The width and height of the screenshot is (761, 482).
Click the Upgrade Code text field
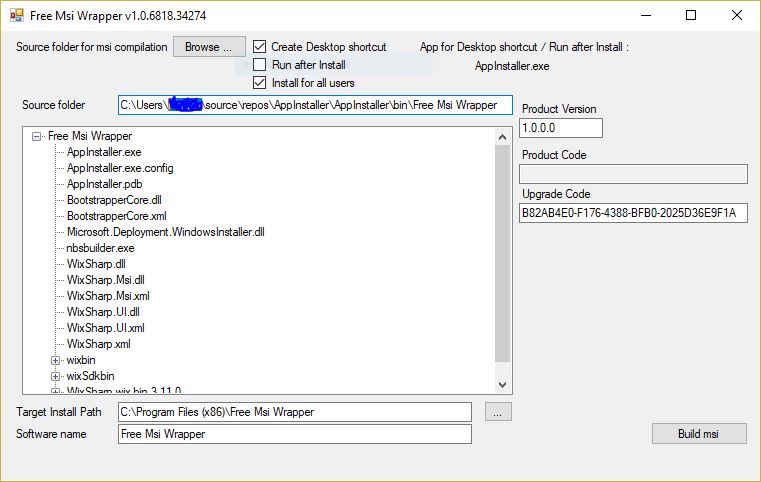tap(634, 213)
